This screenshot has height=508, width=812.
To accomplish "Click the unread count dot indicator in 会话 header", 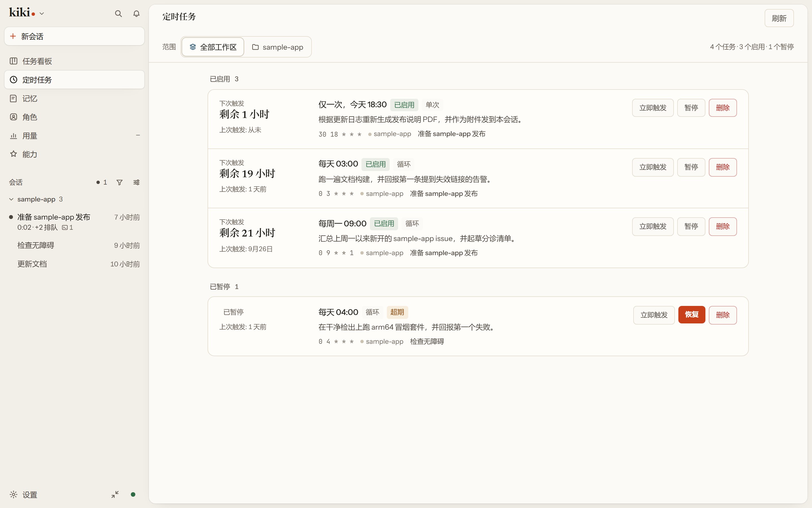I will pos(101,182).
